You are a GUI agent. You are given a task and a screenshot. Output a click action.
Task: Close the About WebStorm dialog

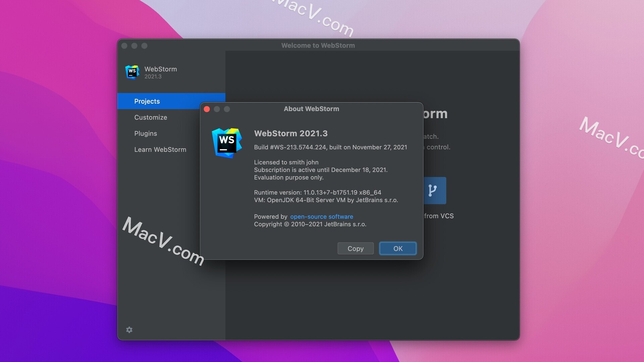coord(207,109)
